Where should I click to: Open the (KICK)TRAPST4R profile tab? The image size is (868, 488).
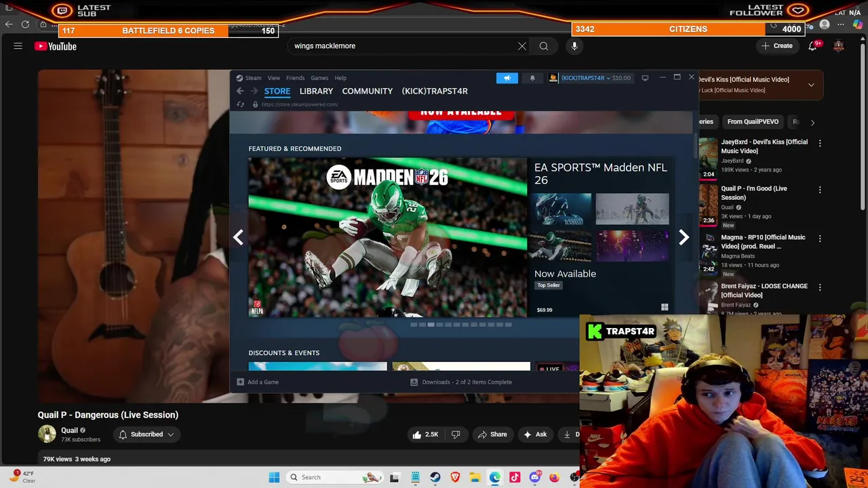click(x=435, y=91)
